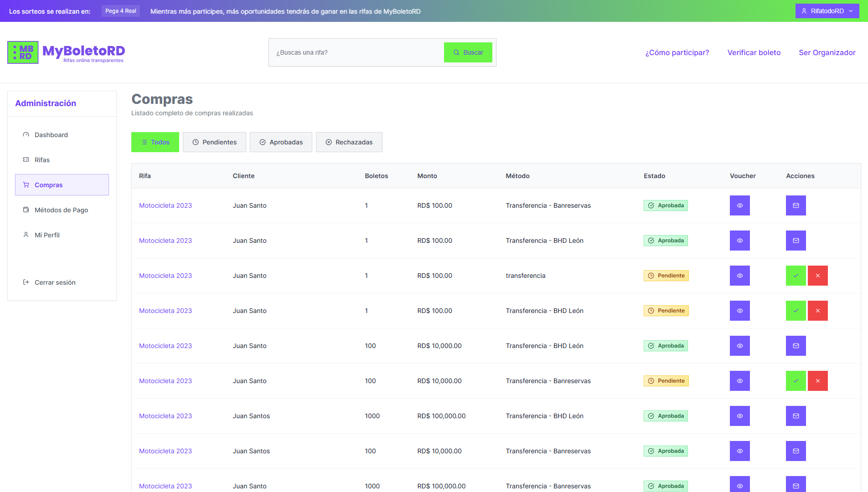Approve the pending 'transferencia' purchase

(796, 276)
